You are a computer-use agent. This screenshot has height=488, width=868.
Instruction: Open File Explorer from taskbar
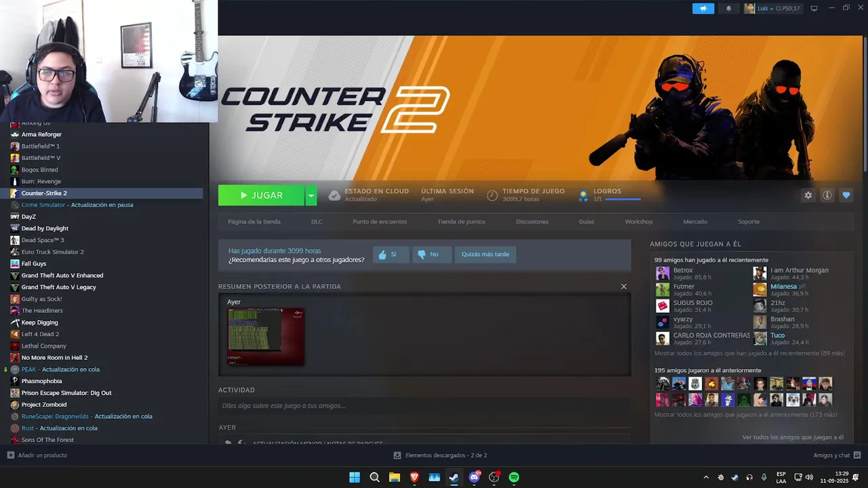394,477
